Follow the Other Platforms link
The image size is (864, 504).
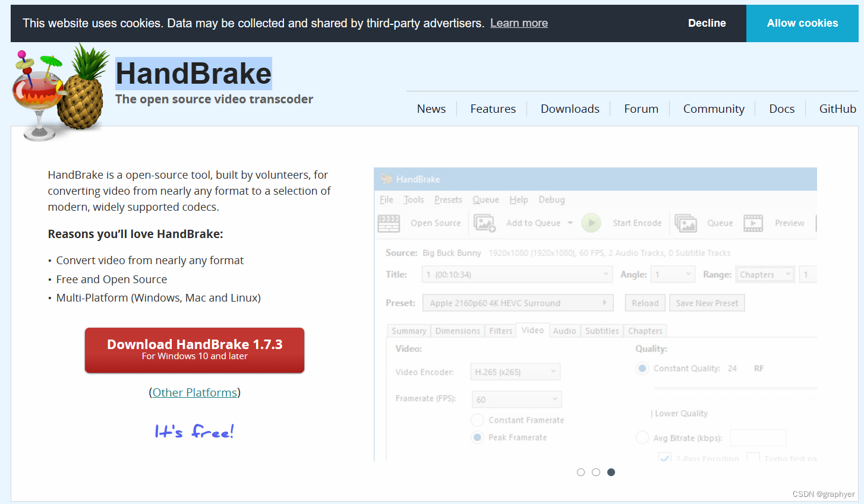coord(195,392)
